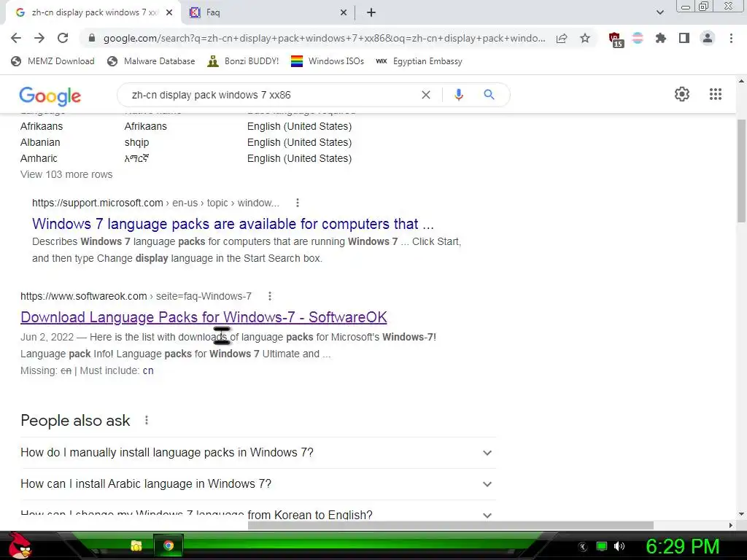Open the Extensions puzzle piece menu

tap(661, 38)
